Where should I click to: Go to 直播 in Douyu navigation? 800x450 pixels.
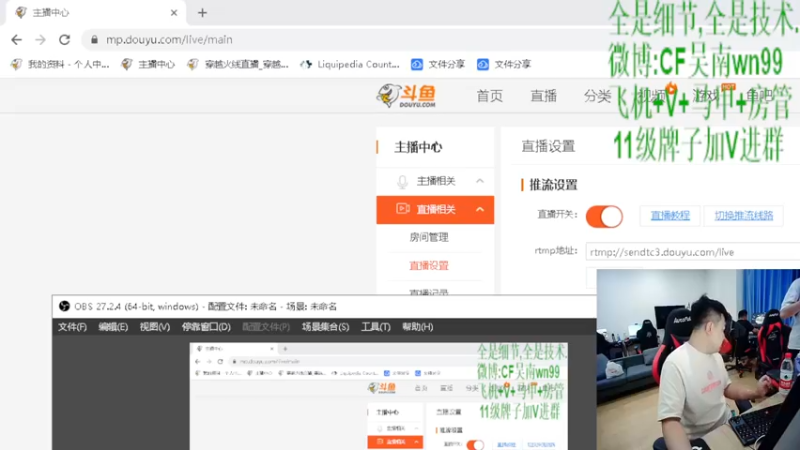543,96
